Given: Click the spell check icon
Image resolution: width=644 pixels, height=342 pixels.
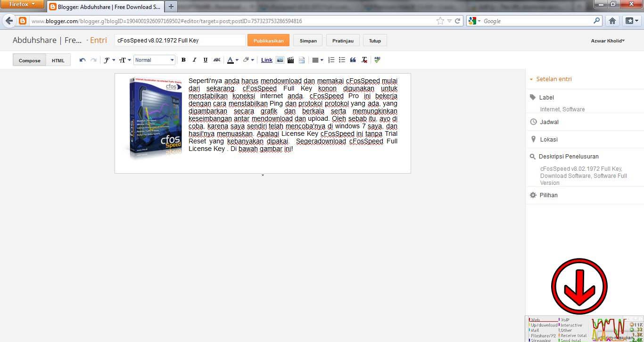Looking at the screenshot, I should point(377,60).
